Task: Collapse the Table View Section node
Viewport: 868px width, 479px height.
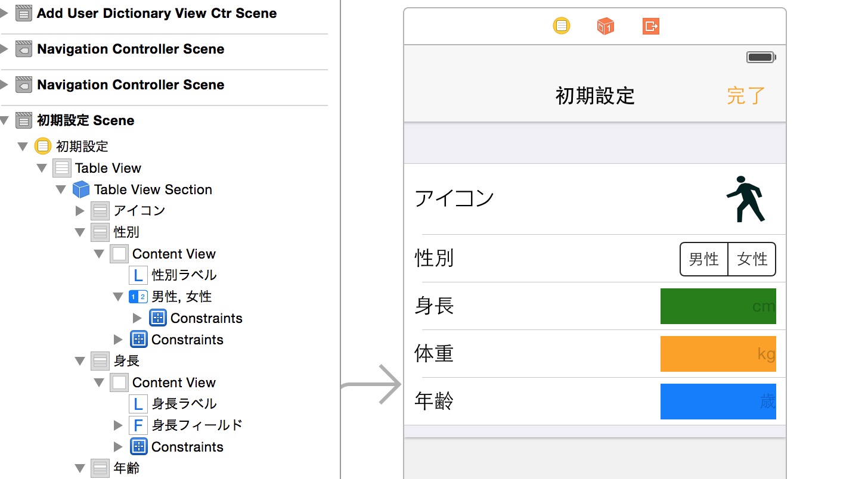Action: (61, 190)
